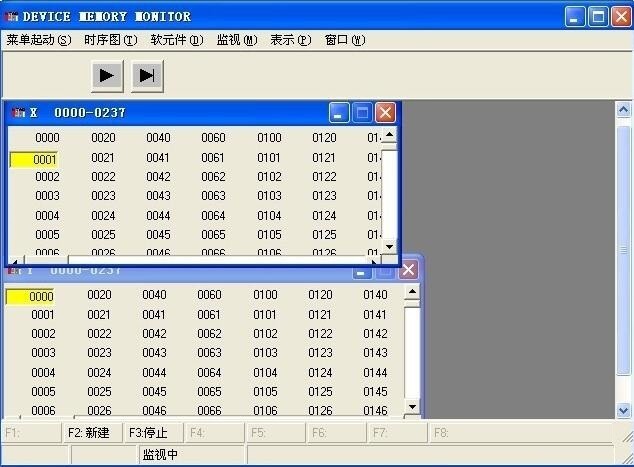Click the Device Memory Monitor app icon
The image size is (634, 467).
11,17
